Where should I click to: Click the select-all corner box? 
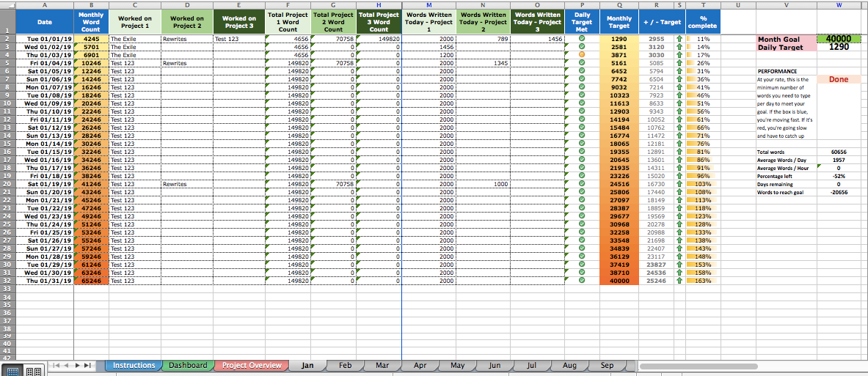coord(8,5)
